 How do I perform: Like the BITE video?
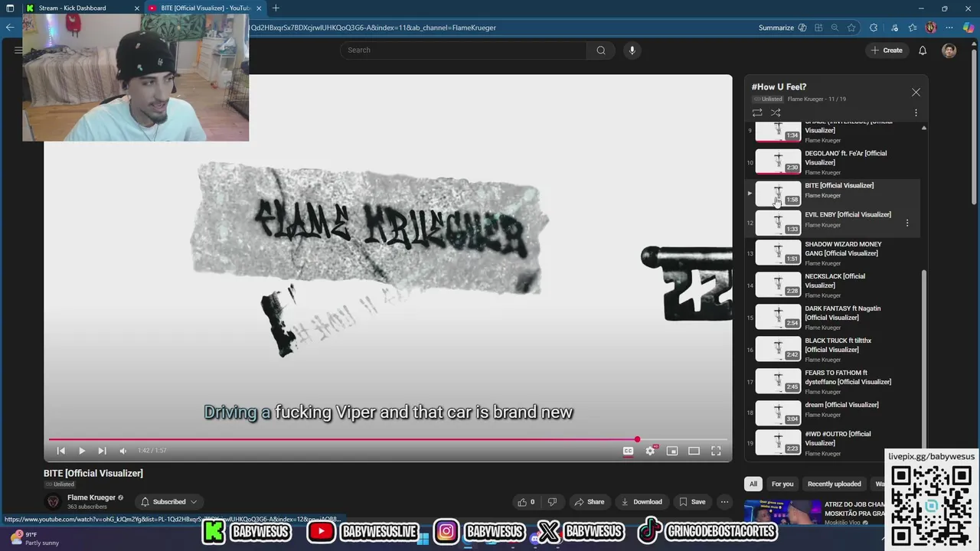(526, 502)
